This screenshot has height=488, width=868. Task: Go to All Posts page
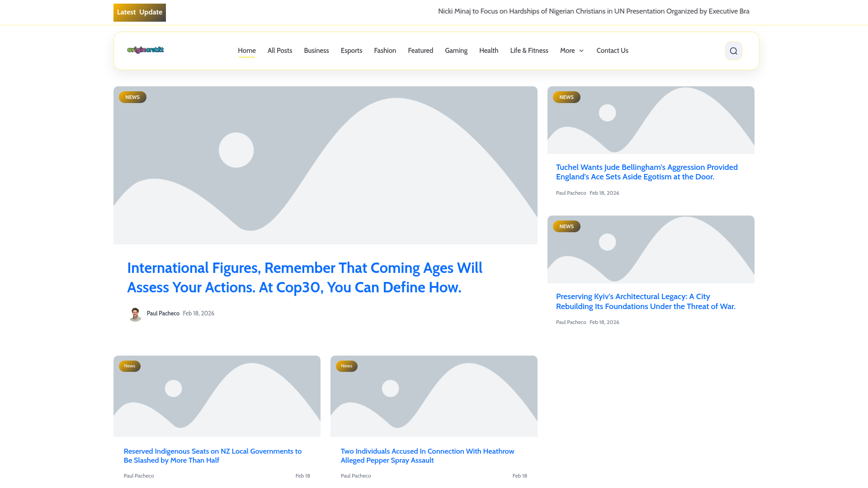[280, 51]
